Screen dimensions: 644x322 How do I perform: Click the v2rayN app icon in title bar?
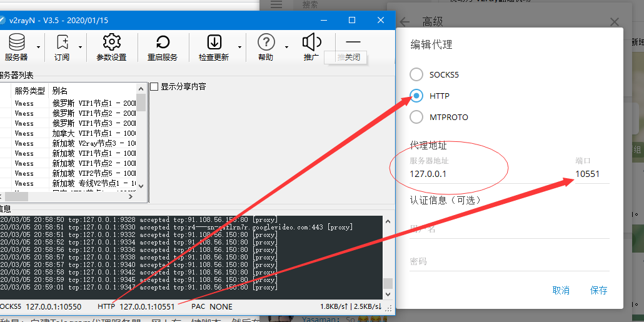(2, 20)
